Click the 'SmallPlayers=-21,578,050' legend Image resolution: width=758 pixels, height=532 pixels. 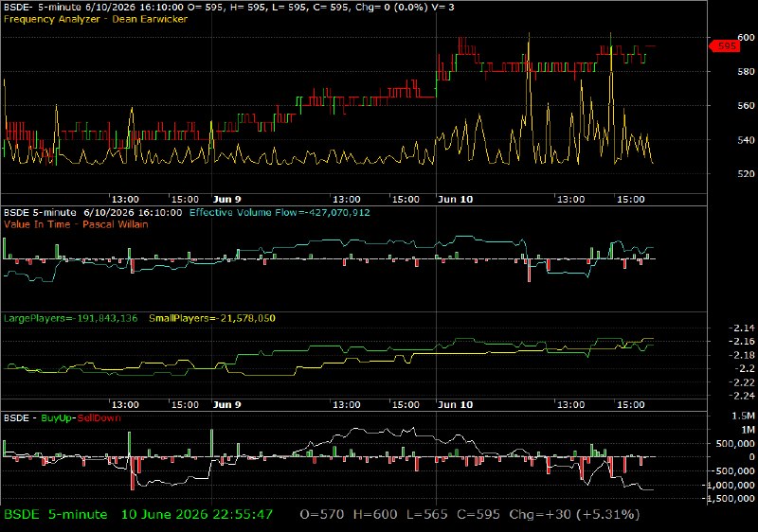tap(212, 318)
